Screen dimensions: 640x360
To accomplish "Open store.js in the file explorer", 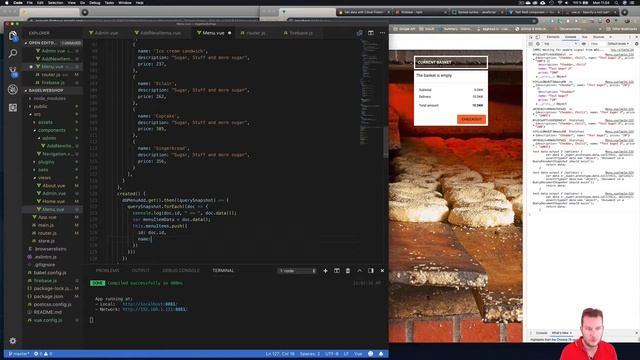I will [x=46, y=241].
